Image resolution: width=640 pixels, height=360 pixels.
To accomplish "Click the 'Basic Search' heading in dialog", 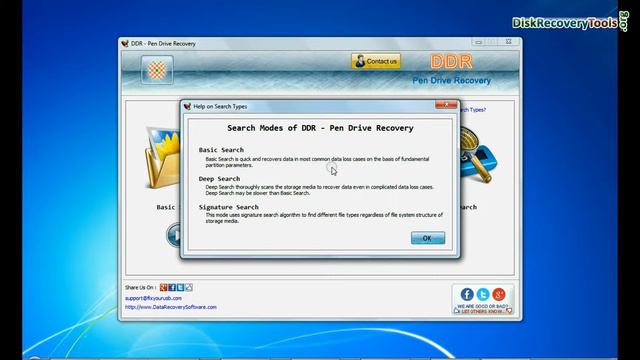I will 221,150.
